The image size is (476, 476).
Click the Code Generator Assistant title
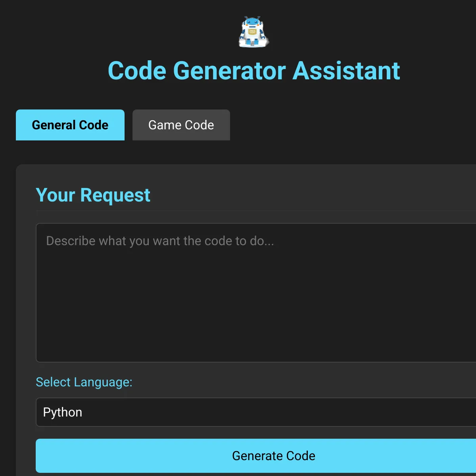point(254,71)
